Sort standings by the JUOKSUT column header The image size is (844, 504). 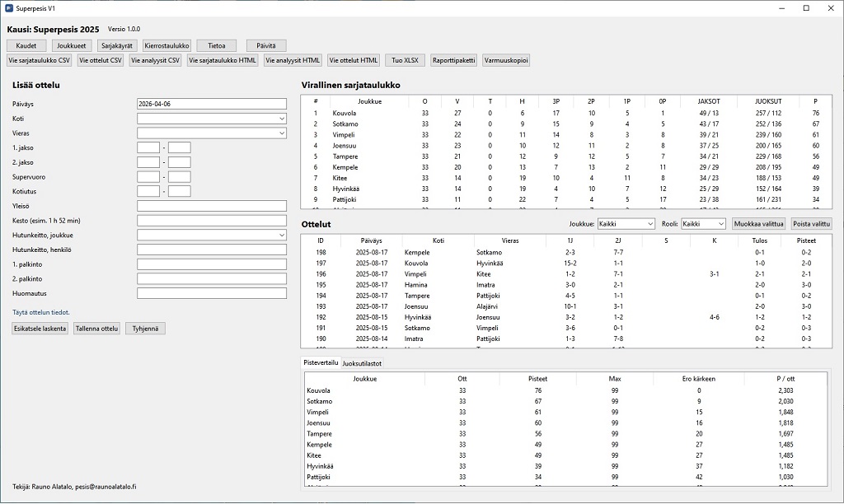769,101
